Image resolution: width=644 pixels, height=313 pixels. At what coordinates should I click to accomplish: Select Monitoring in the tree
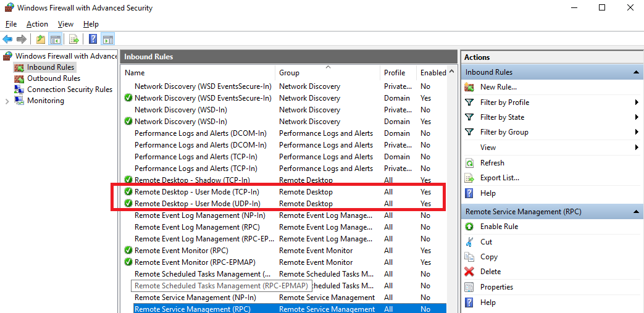tap(46, 101)
